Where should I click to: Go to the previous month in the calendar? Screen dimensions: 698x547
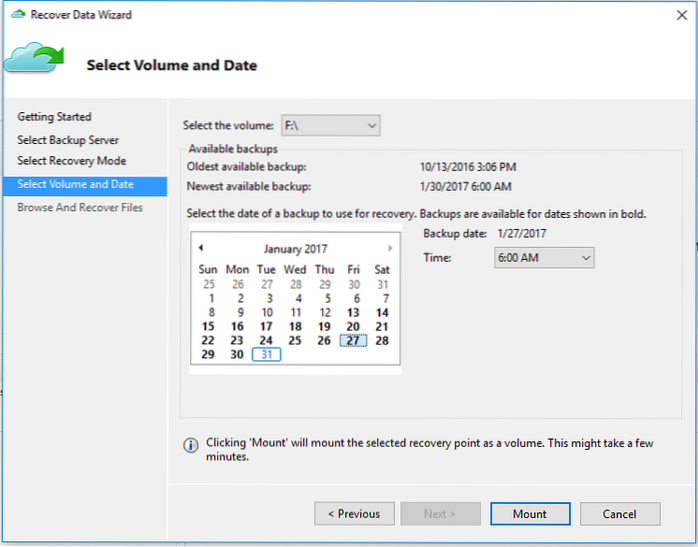tap(201, 247)
